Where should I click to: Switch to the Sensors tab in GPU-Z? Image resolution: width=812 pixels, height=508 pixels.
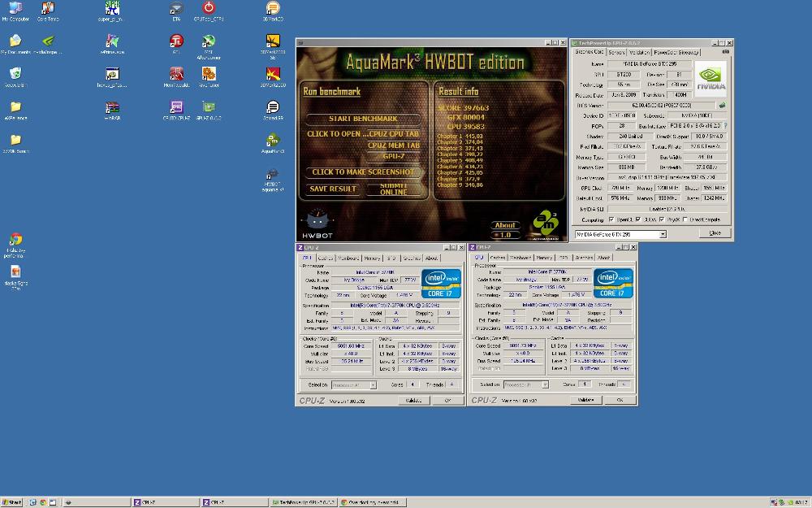tap(616, 52)
